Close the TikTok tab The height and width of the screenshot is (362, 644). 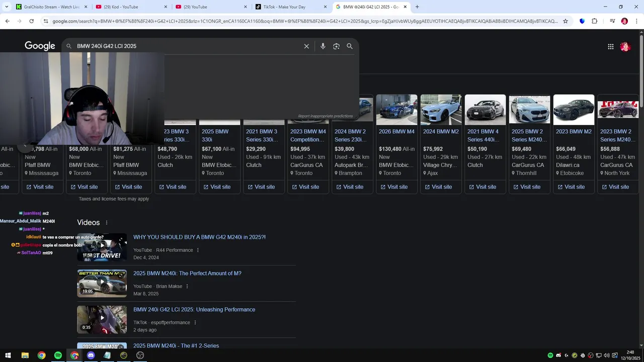click(x=325, y=7)
